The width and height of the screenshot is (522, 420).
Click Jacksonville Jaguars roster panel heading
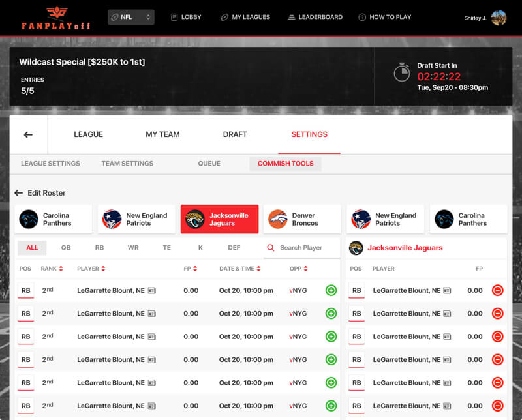(405, 248)
